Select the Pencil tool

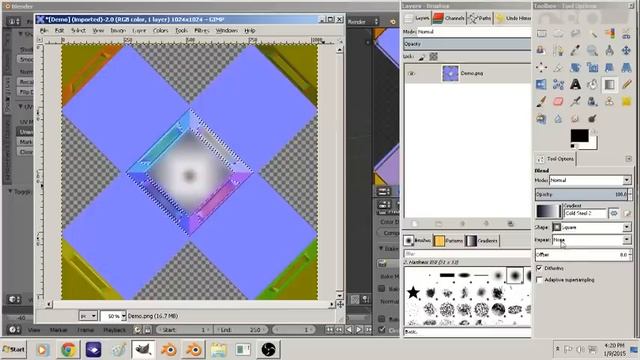coord(627,84)
